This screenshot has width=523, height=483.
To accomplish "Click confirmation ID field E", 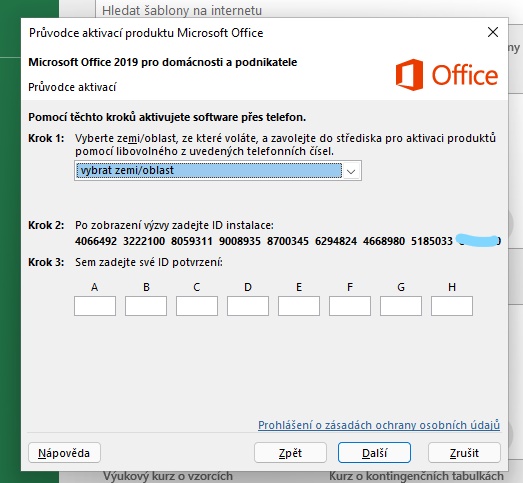I will [299, 306].
